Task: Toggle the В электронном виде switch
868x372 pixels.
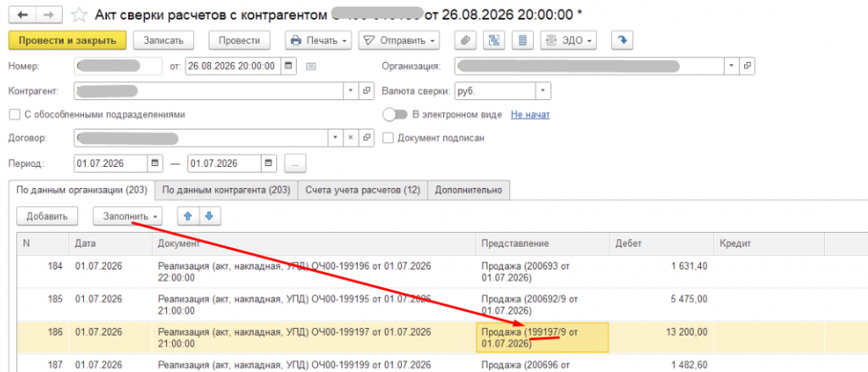Action: (x=395, y=114)
